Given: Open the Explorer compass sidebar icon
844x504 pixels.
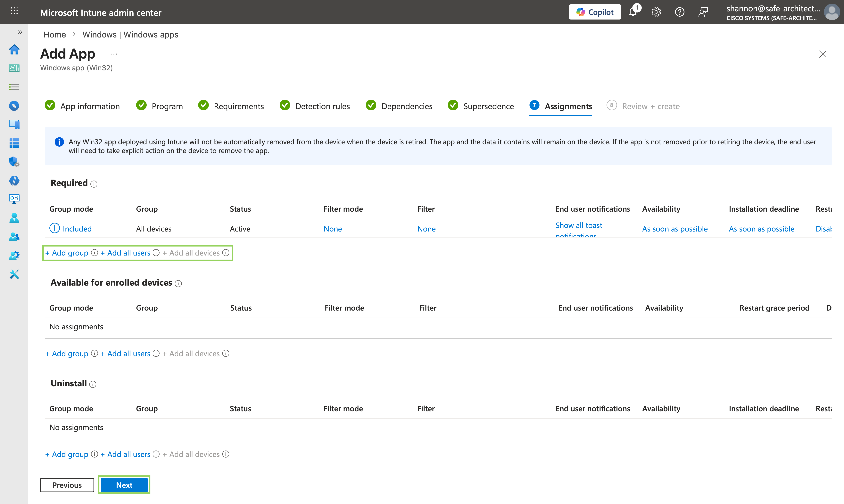Looking at the screenshot, I should pos(14,106).
